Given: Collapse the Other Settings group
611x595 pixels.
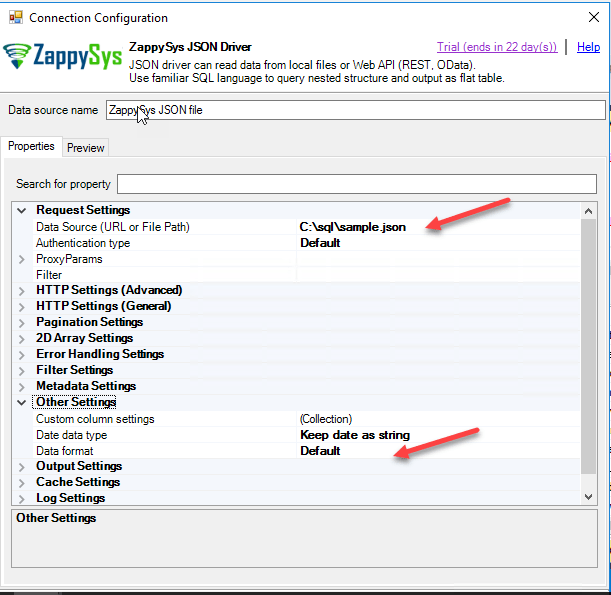Looking at the screenshot, I should (22, 403).
